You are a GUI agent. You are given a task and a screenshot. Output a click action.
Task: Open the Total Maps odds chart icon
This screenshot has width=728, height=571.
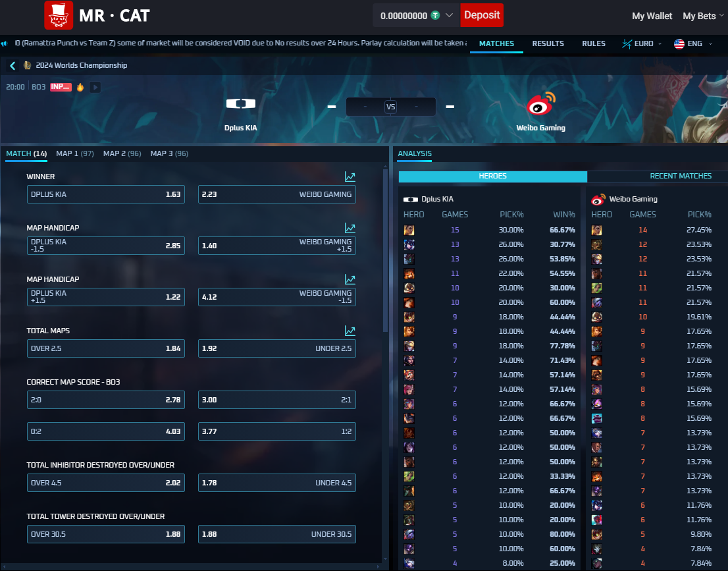coord(350,331)
